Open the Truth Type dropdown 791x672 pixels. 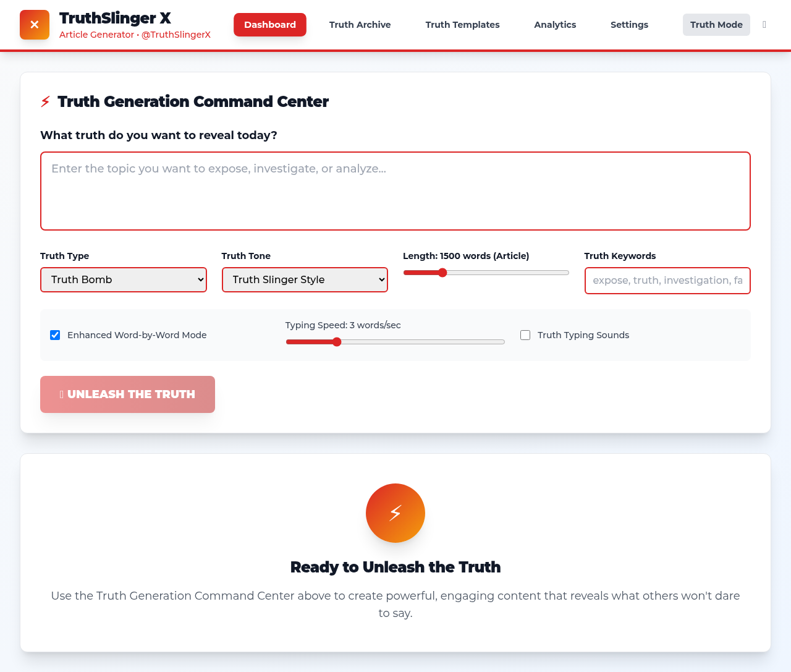[x=123, y=279]
